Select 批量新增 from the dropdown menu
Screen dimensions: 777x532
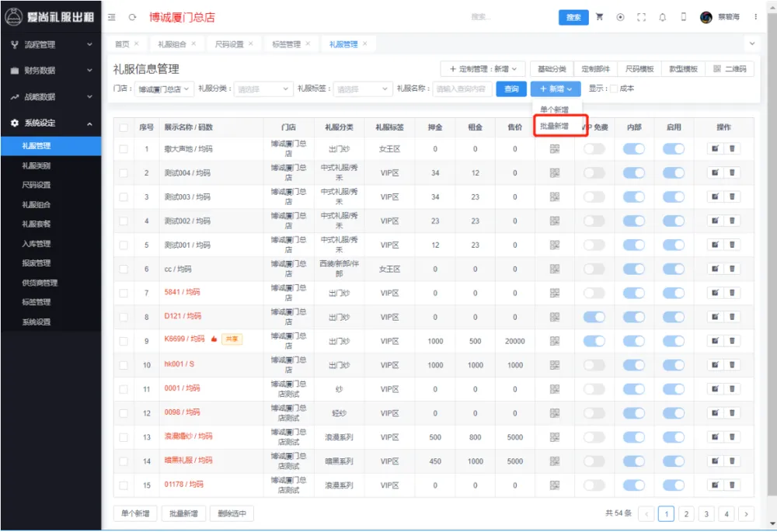(554, 126)
